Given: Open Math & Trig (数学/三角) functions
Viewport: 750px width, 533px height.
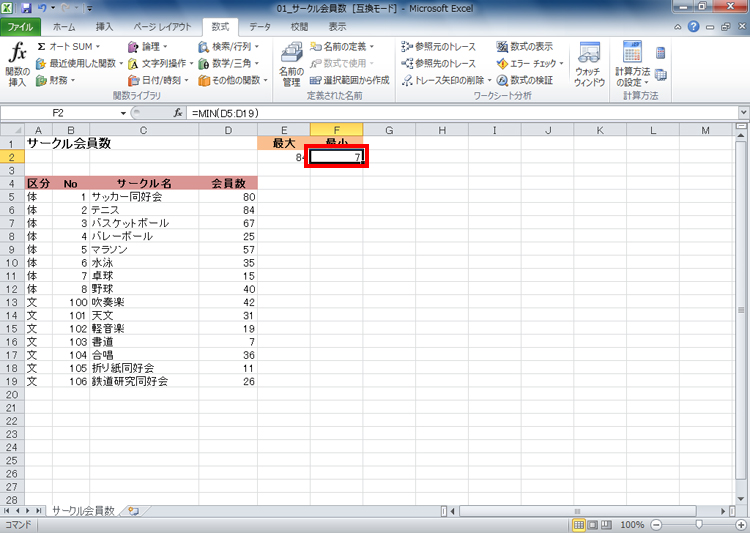Looking at the screenshot, I should click(x=229, y=63).
